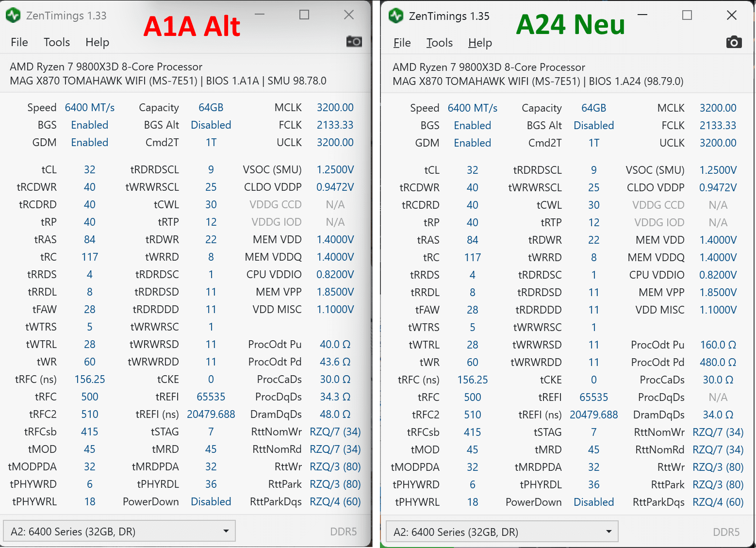
Task: Click the screenshot camera icon in ZenTimings 1.33
Action: [354, 42]
